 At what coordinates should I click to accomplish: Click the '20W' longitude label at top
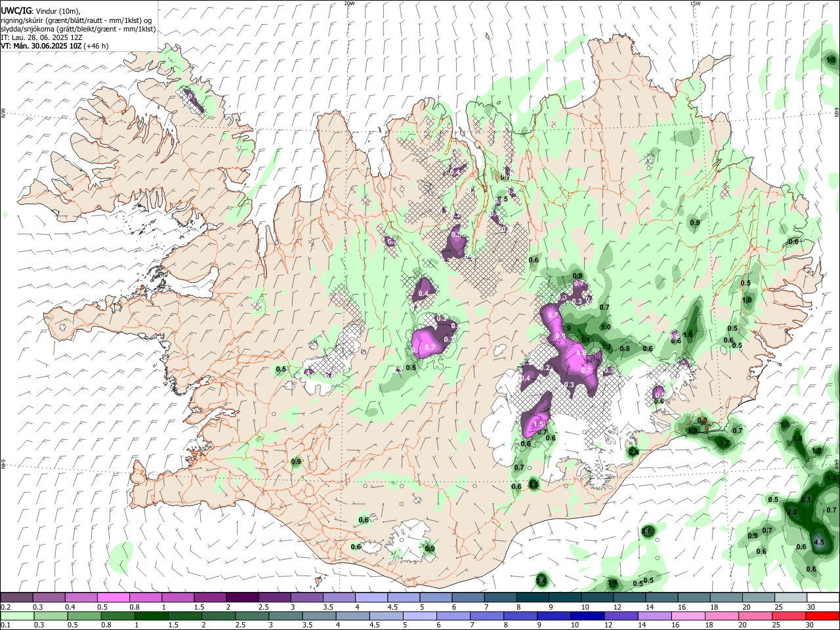(x=349, y=3)
